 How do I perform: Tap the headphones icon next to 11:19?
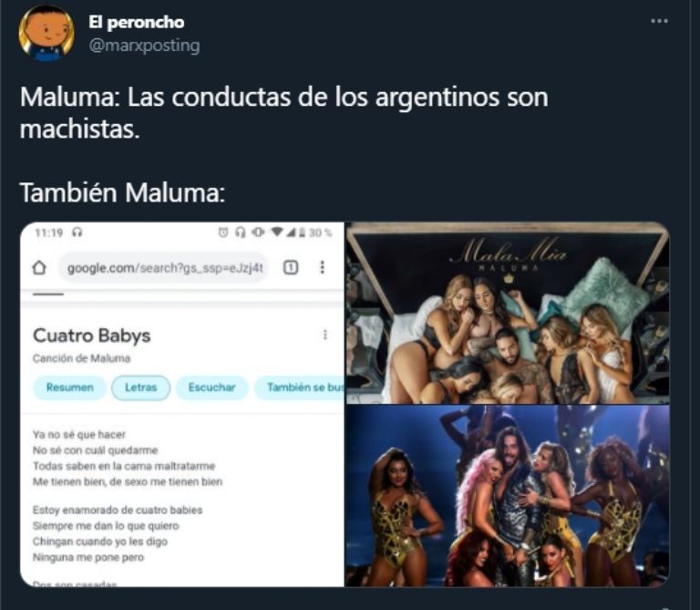[77, 233]
